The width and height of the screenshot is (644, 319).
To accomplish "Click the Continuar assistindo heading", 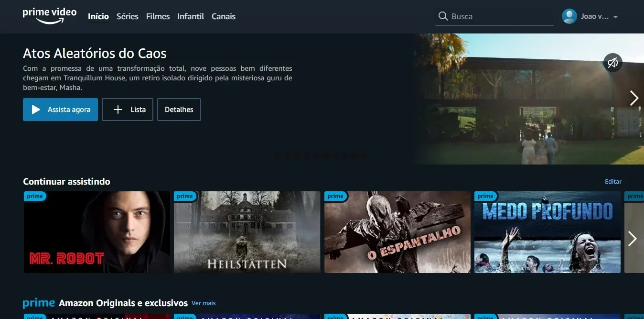I will [x=66, y=182].
